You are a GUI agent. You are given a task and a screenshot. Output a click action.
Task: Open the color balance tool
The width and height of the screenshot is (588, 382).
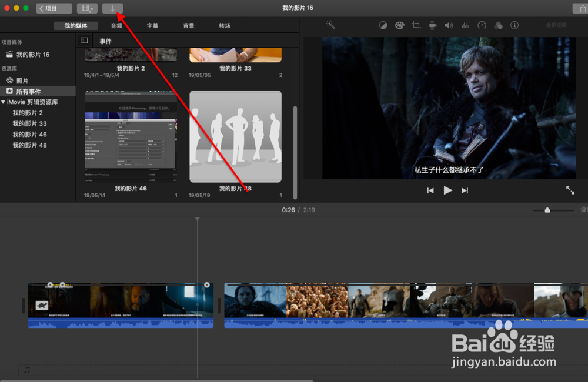pyautogui.click(x=383, y=25)
